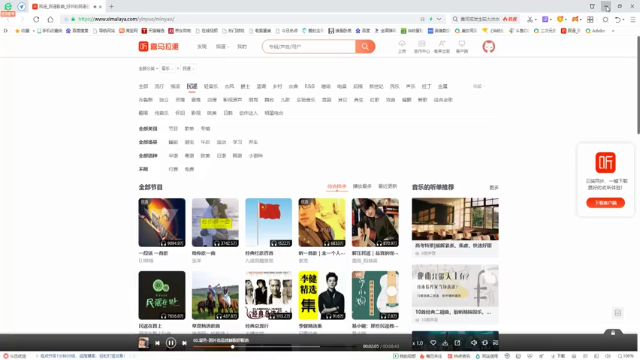This screenshot has width=640, height=360.
Task: Click the floating 听 app icon
Action: (605, 162)
